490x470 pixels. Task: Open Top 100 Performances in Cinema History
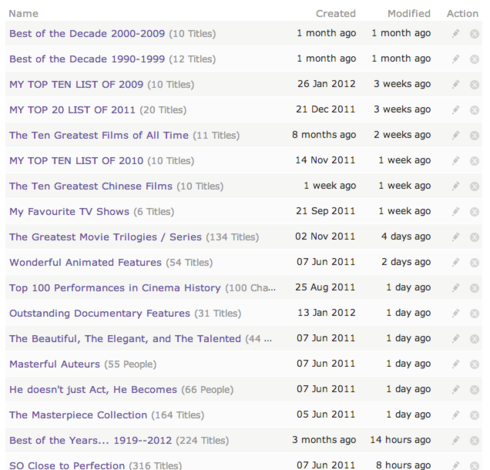pyautogui.click(x=115, y=288)
